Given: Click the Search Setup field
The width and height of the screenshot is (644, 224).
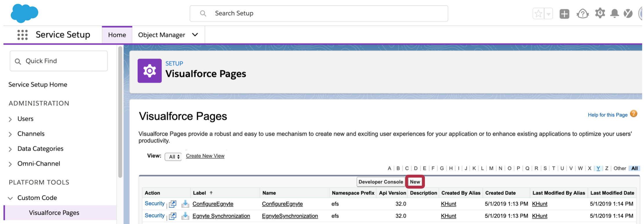Looking at the screenshot, I should click(319, 13).
